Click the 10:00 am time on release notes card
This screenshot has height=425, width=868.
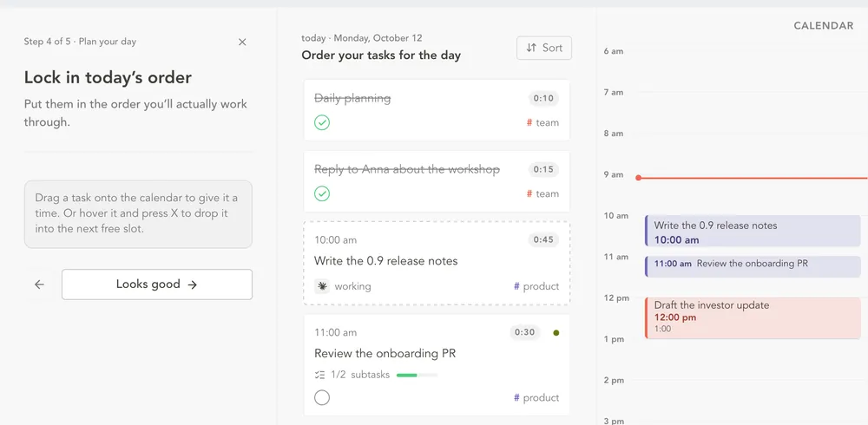tap(335, 240)
